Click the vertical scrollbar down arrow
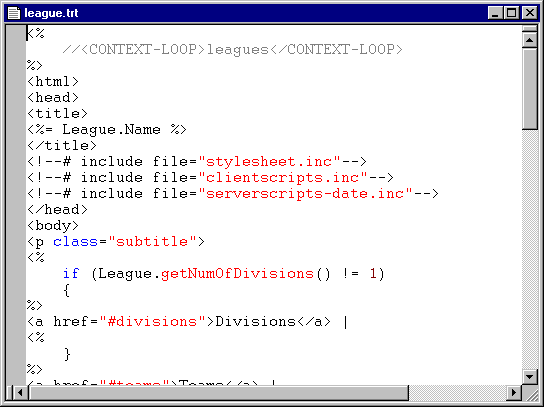 530,376
